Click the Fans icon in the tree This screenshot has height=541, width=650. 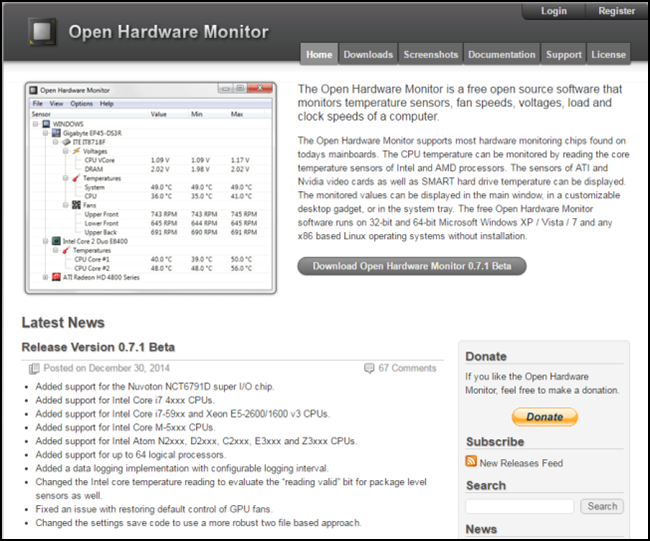76,205
